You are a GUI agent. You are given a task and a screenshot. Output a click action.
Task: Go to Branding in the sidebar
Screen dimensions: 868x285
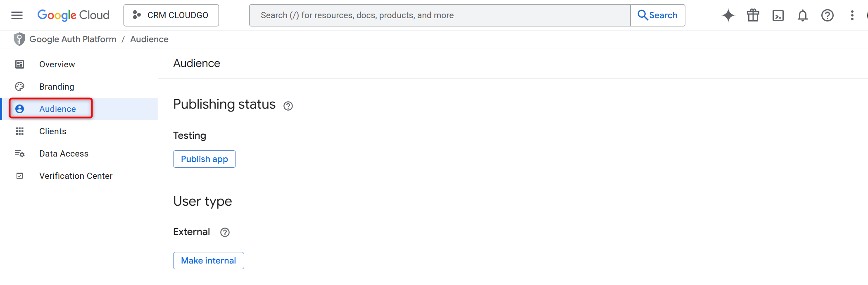(x=57, y=87)
